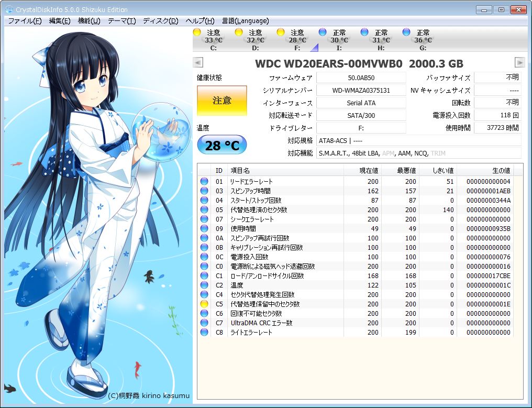
Task: Click status orb for ID 03 スピンアップ時間
Action: (x=204, y=191)
